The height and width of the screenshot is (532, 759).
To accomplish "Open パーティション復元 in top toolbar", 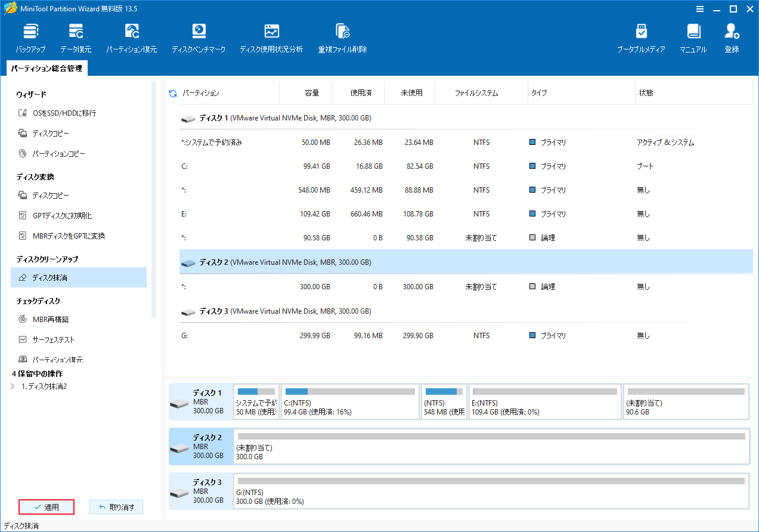I will [132, 38].
